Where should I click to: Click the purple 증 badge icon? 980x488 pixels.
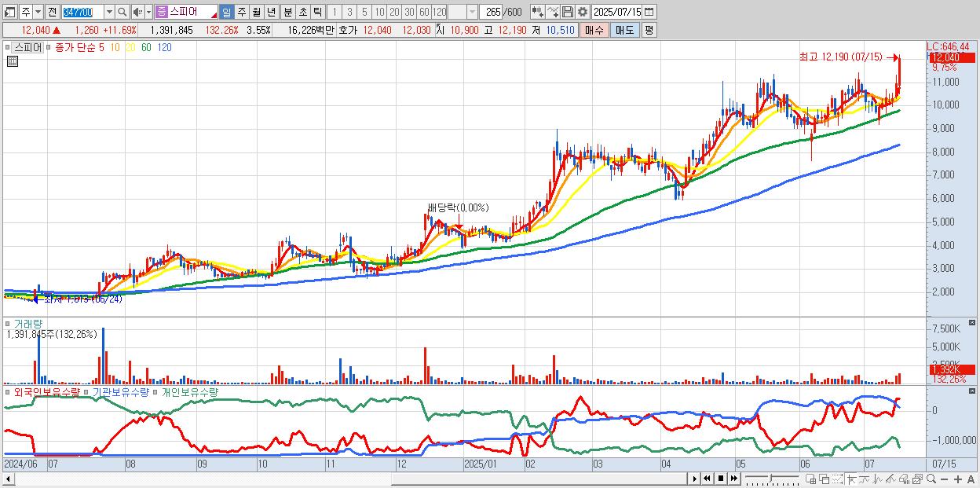162,12
